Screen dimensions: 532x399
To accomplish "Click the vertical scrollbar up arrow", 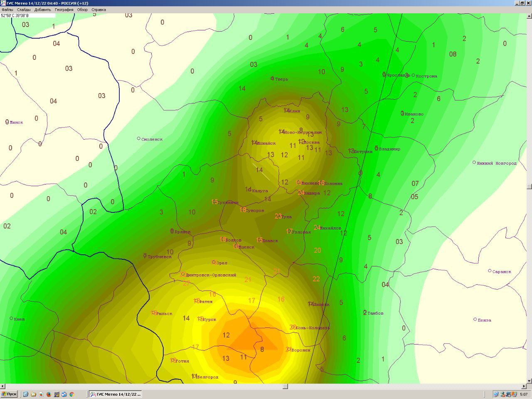I will tap(529, 16).
